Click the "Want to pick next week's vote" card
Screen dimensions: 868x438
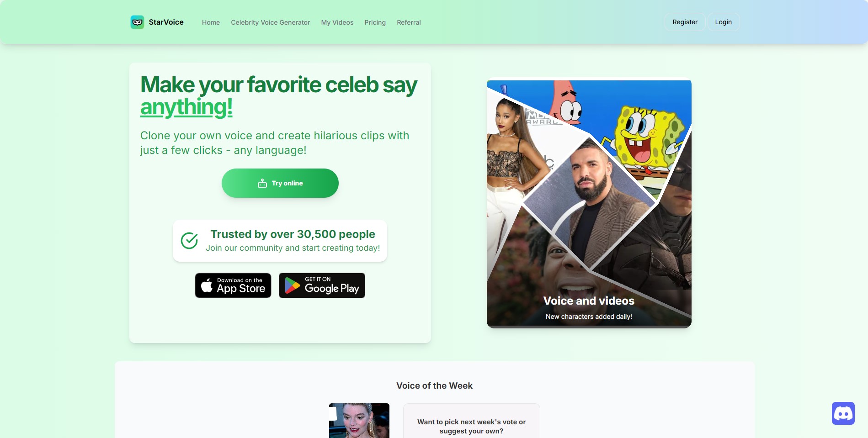click(471, 421)
